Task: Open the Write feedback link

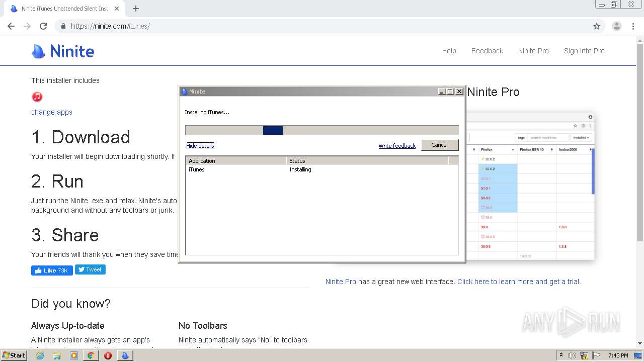Action: click(x=397, y=146)
